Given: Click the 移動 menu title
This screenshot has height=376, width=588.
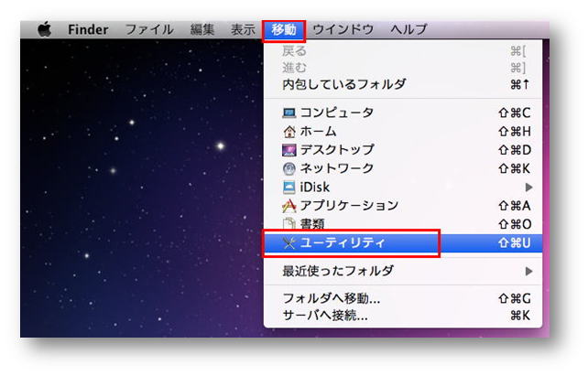Looking at the screenshot, I should pos(284,29).
